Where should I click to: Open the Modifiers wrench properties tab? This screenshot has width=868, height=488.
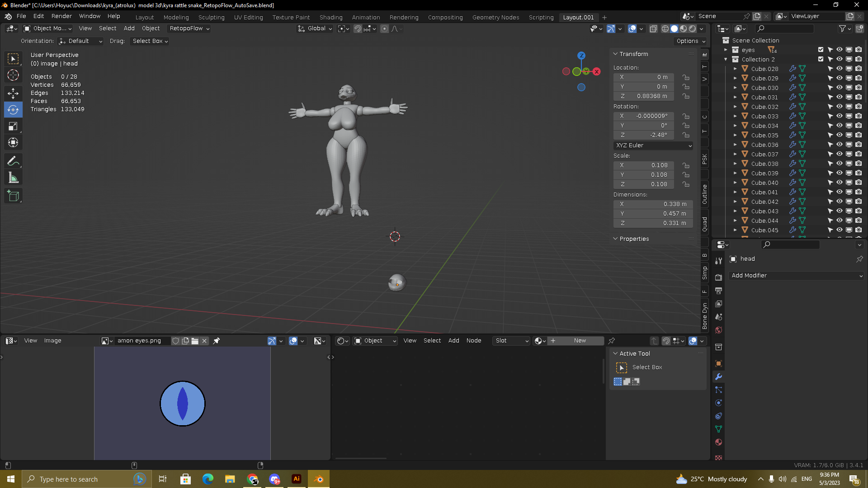click(x=718, y=376)
